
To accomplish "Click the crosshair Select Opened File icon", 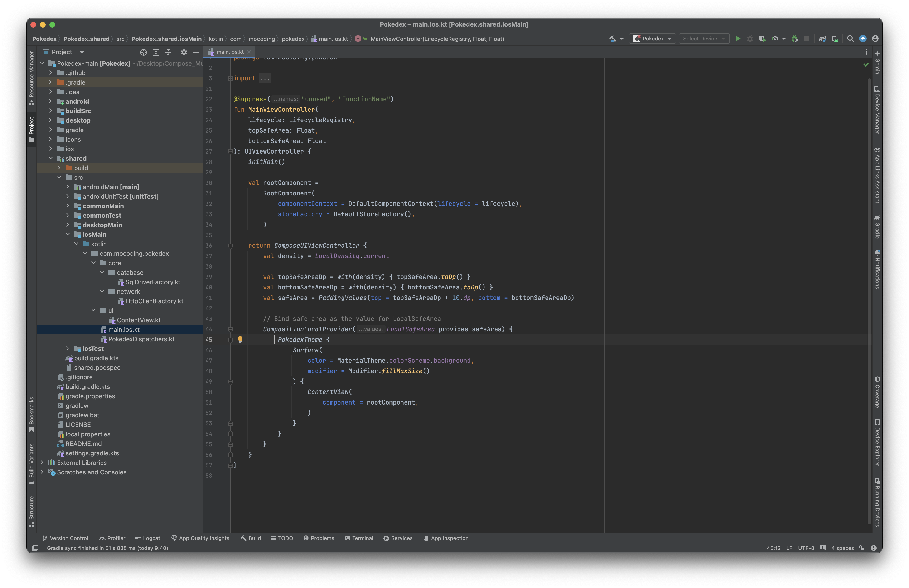I will [143, 52].
